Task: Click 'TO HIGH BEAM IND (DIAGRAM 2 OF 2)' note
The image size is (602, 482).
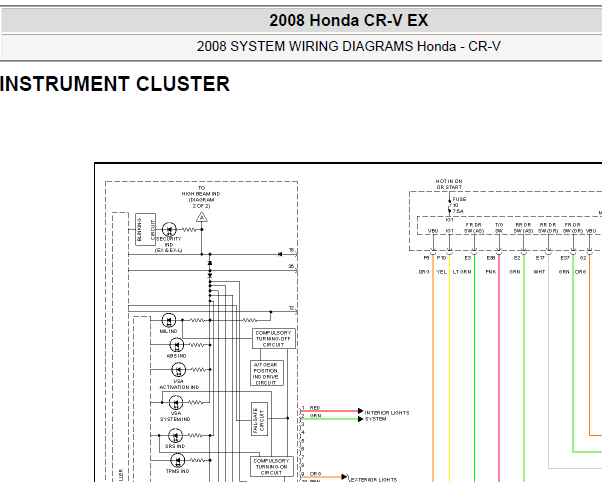Action: click(x=201, y=197)
